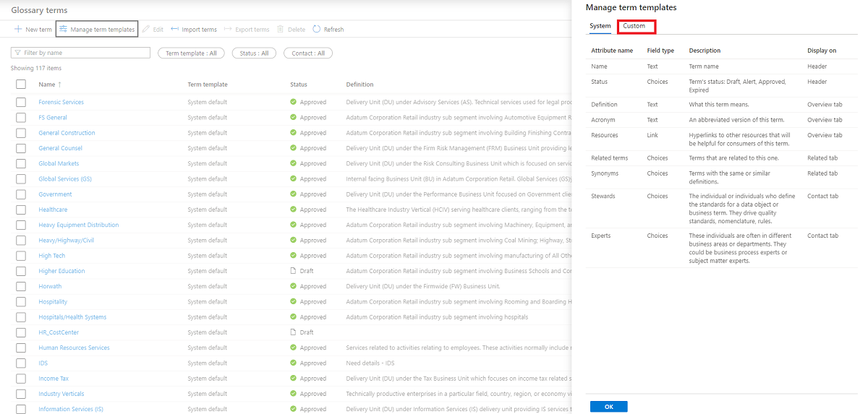Image resolution: width=868 pixels, height=414 pixels.
Task: Click the Import terms icon
Action: pyautogui.click(x=175, y=30)
